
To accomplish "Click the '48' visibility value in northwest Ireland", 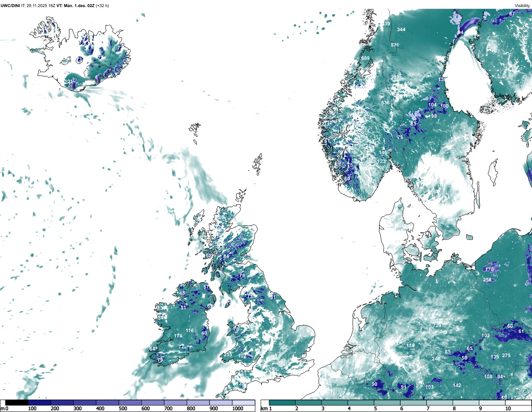I will coord(182,293).
